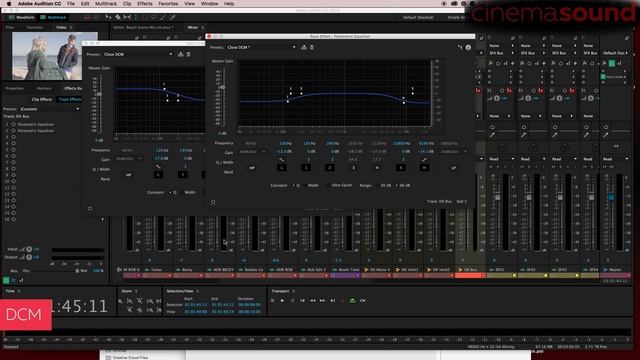Select Constant Q option in front EQ
This screenshot has width=640, height=360.
(x=296, y=185)
